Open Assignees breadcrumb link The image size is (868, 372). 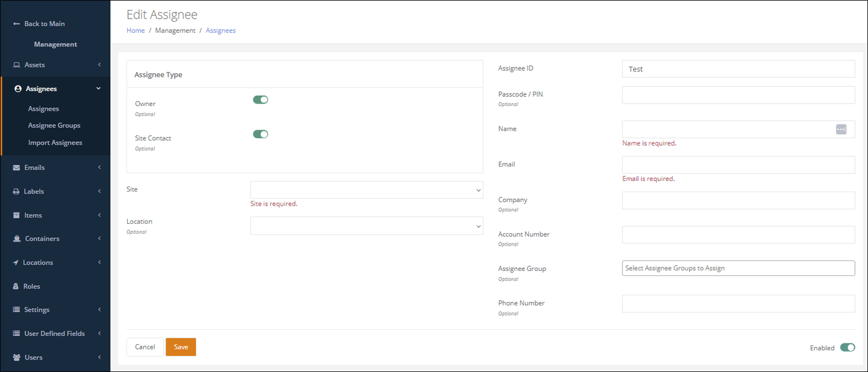[x=221, y=30]
